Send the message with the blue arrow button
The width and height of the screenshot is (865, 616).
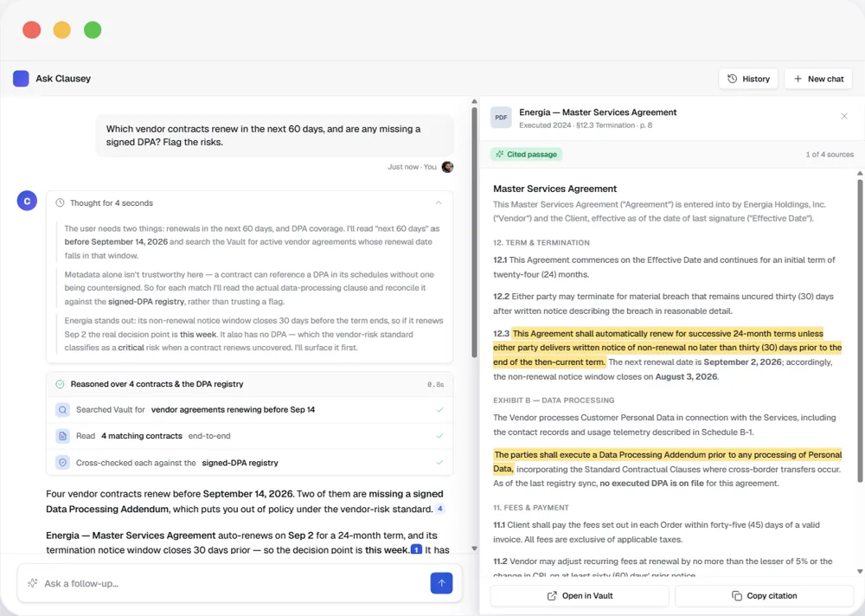click(x=441, y=583)
